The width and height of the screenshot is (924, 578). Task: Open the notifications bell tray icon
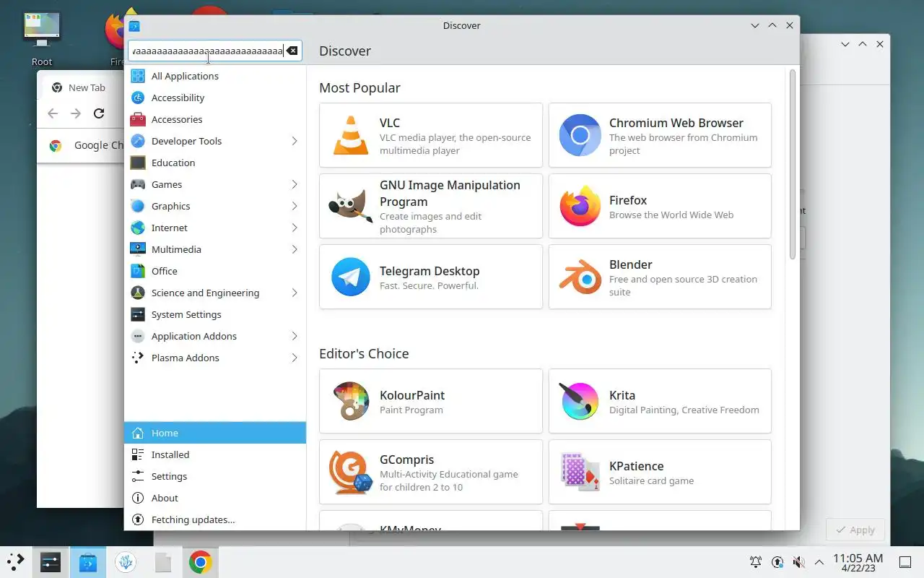pyautogui.click(x=756, y=562)
